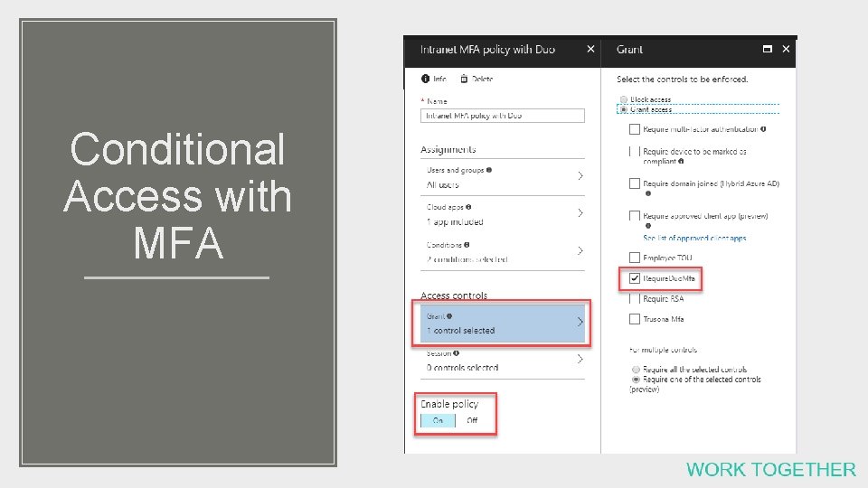The image size is (868, 488).
Task: Click info icon under approved client app
Action: pos(648,226)
